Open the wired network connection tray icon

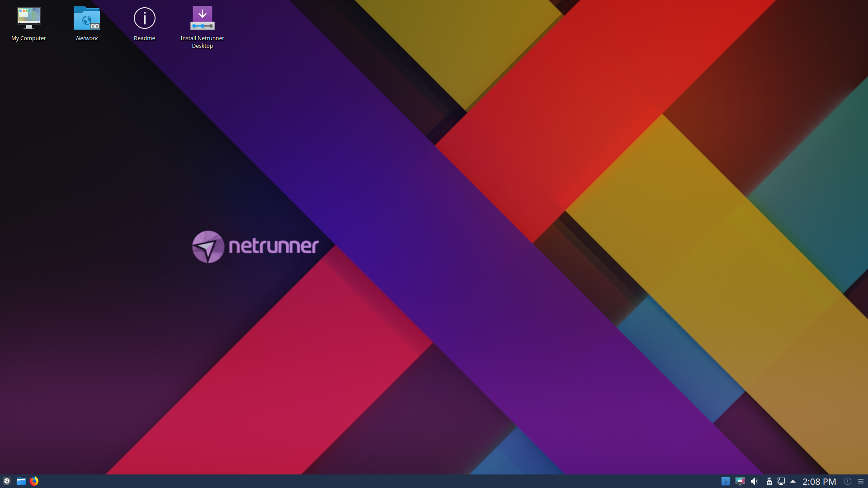(x=781, y=481)
